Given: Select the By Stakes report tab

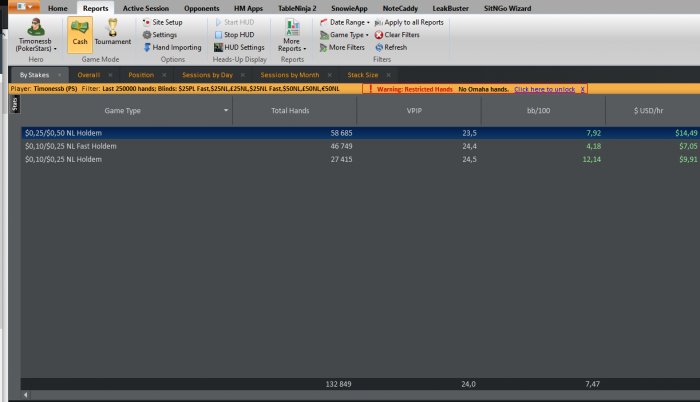Looking at the screenshot, I should (x=34, y=75).
